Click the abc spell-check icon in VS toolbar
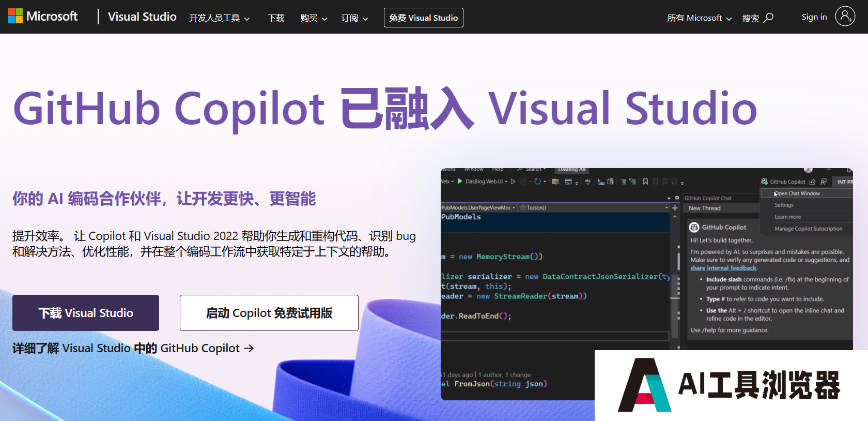 pyautogui.click(x=587, y=182)
